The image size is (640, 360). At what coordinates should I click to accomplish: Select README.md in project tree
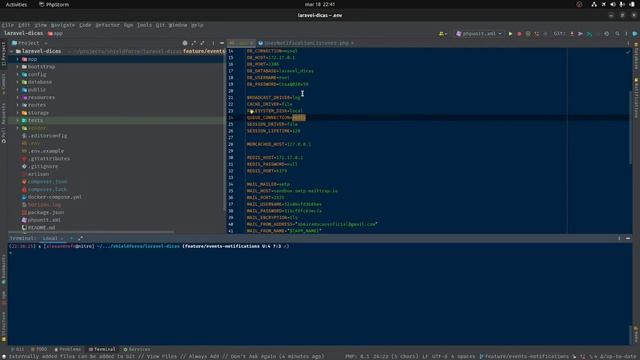[41, 228]
